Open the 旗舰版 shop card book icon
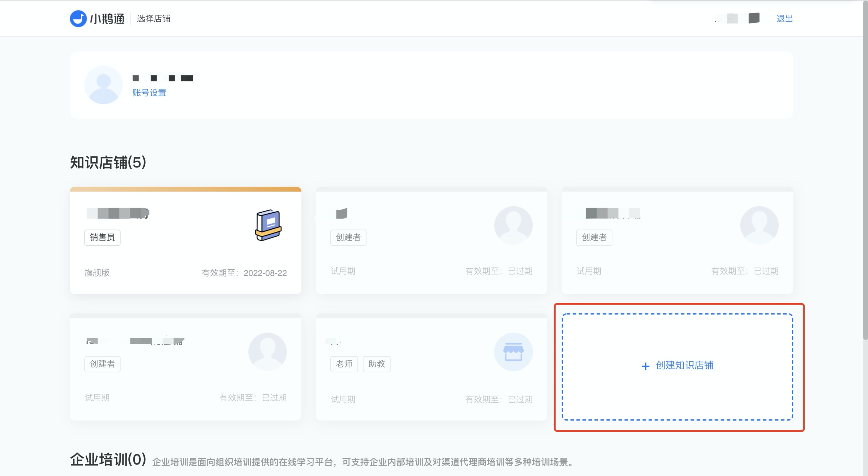The height and width of the screenshot is (476, 868). pyautogui.click(x=268, y=225)
